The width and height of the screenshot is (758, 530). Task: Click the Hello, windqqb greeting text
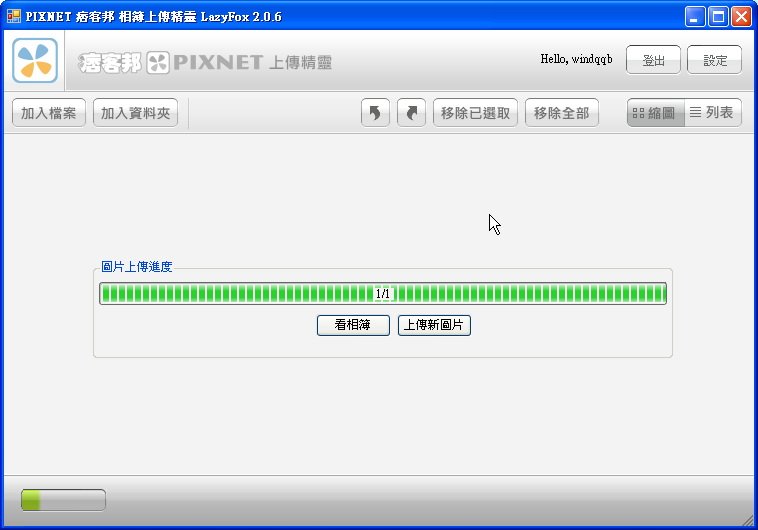pos(576,59)
